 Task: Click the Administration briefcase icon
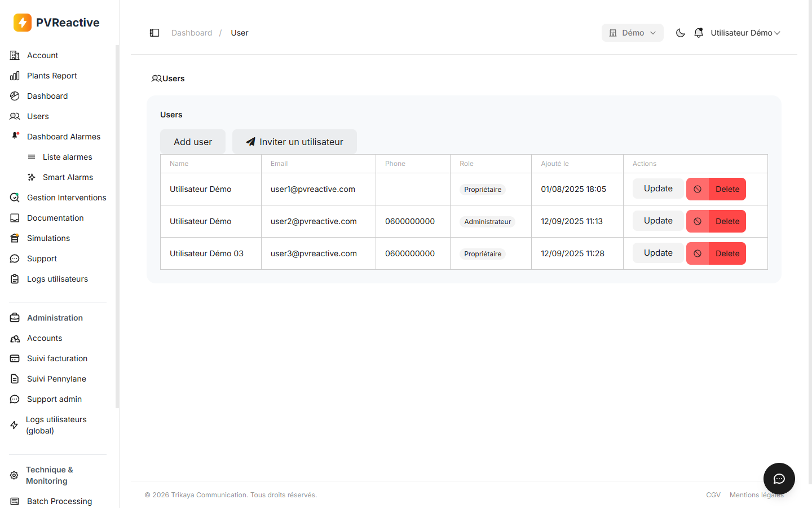pyautogui.click(x=15, y=318)
